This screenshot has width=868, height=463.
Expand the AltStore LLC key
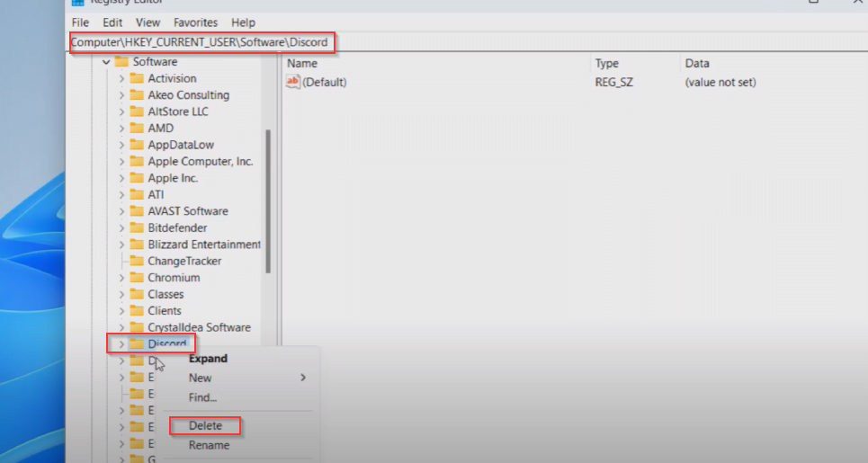[121, 111]
